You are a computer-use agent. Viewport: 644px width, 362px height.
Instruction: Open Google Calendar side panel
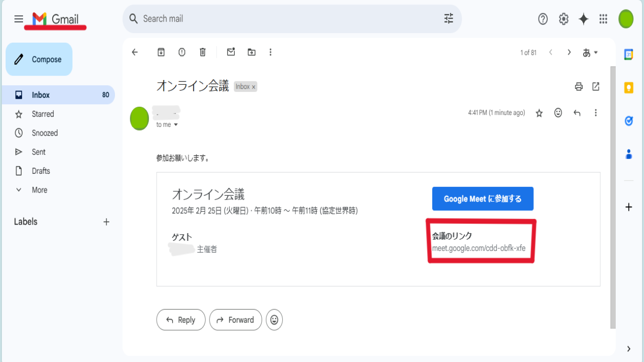click(629, 55)
